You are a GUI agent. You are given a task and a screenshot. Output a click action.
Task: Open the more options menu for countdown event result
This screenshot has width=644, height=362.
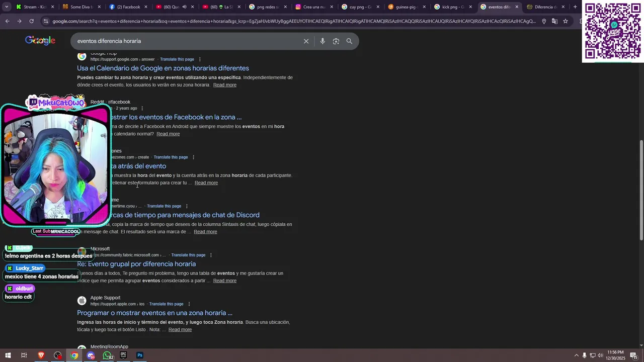(x=193, y=157)
